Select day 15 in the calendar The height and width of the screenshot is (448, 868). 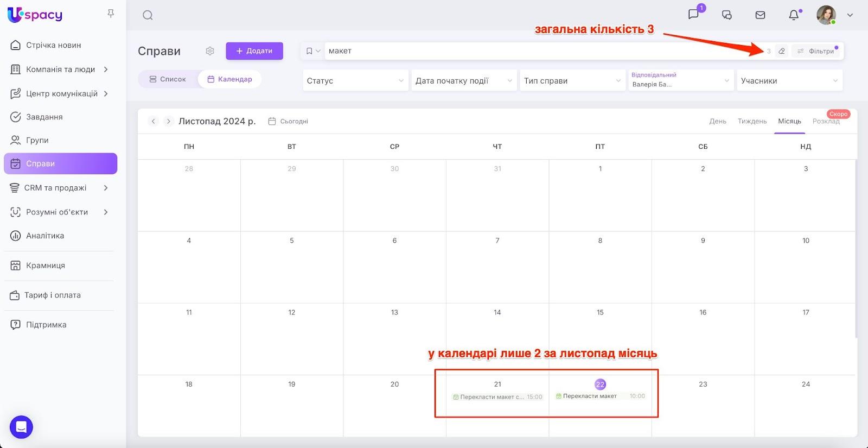click(600, 312)
